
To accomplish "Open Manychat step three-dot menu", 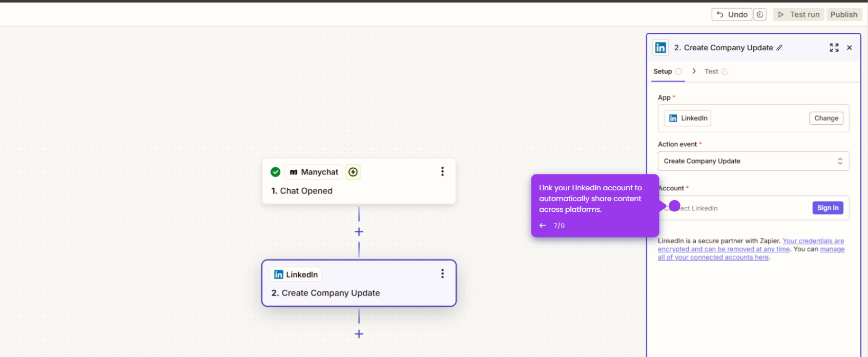I will click(442, 171).
